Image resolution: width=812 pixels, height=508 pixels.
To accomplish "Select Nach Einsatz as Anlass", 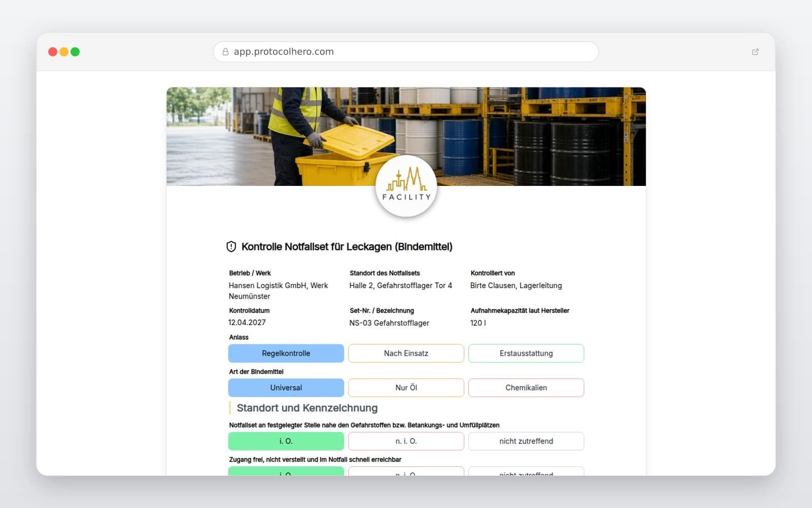I will pyautogui.click(x=406, y=354).
